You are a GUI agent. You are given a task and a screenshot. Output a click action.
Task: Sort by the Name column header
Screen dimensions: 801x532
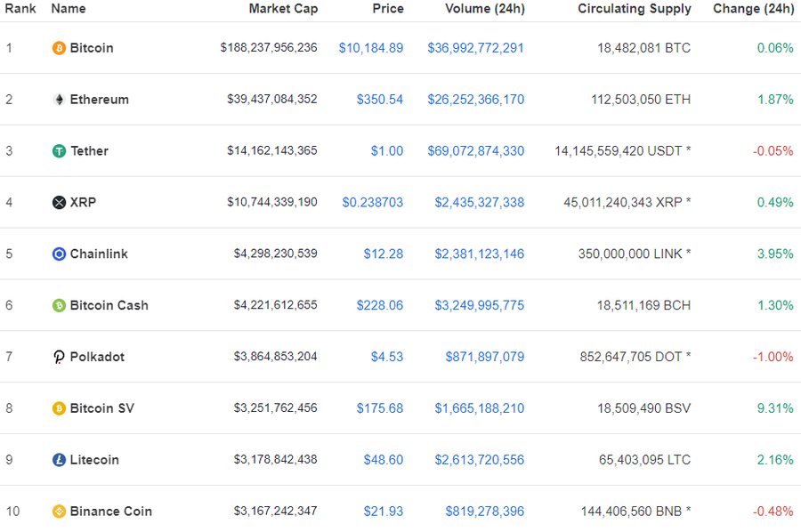click(x=69, y=9)
